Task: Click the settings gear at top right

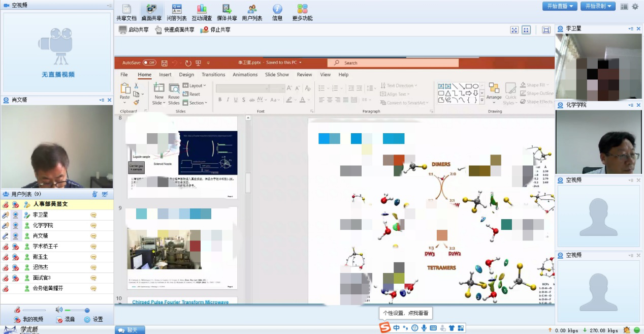Action: point(635,7)
